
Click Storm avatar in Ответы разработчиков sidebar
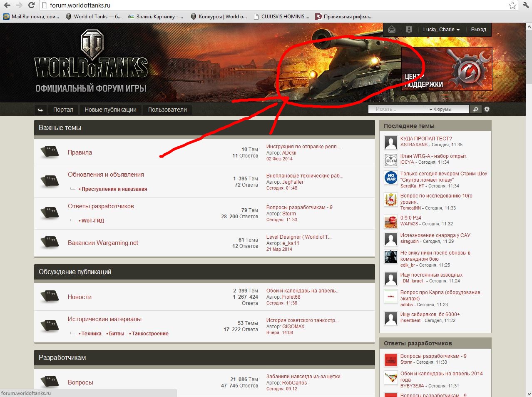point(391,360)
